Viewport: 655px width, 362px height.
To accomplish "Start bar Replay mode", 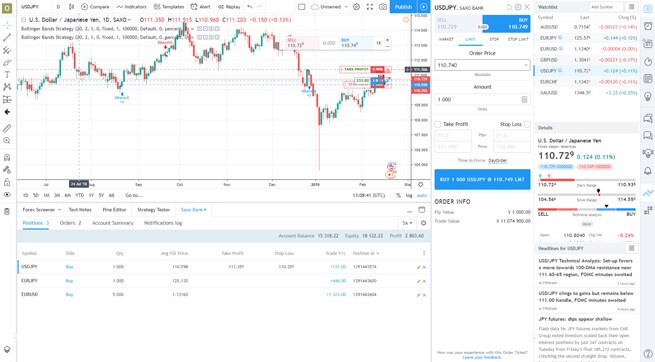I will [229, 7].
